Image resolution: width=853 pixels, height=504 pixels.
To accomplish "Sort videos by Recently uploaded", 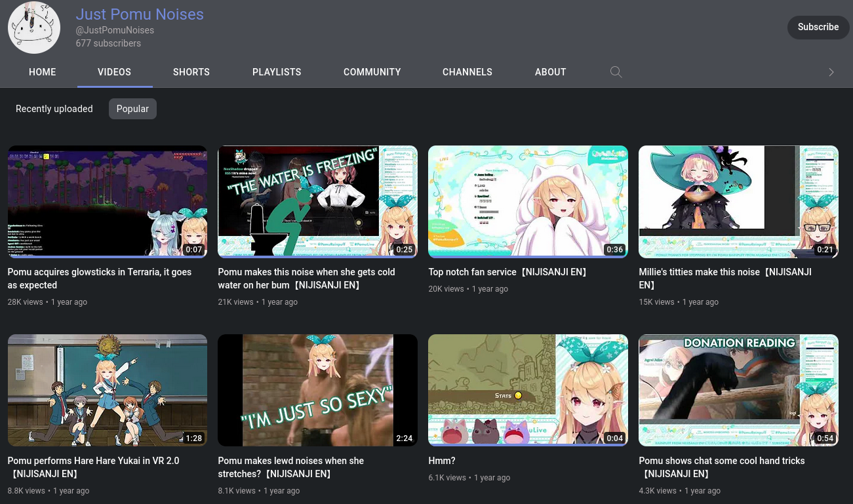I will tap(54, 109).
